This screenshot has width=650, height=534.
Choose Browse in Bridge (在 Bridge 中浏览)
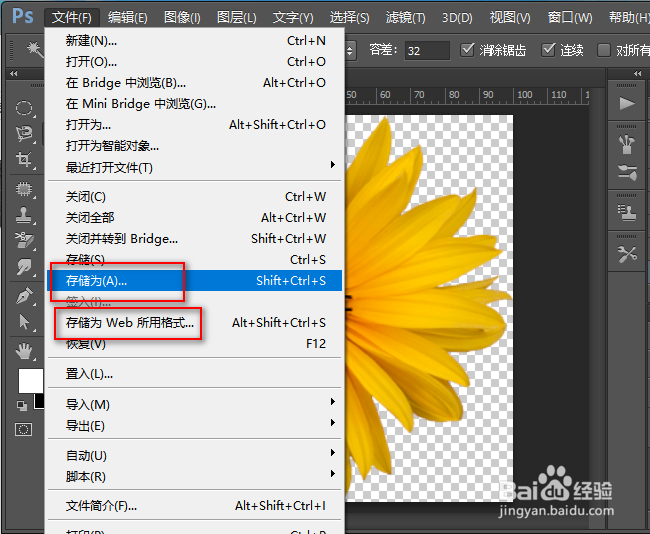click(194, 83)
